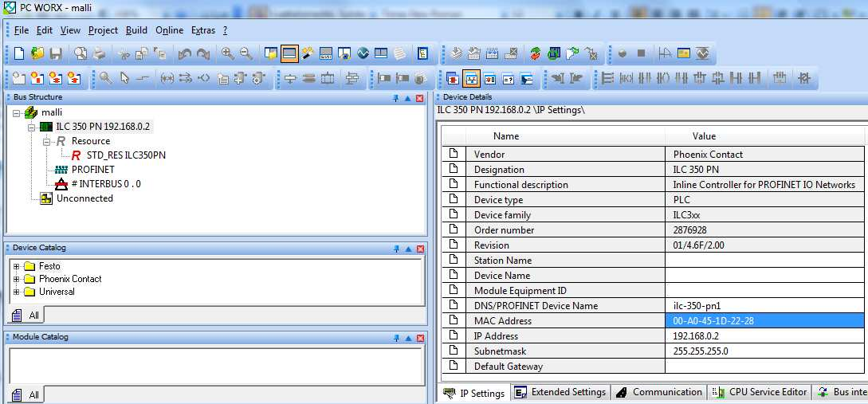The width and height of the screenshot is (868, 404).
Task: Expand the Universal catalog folder
Action: (16, 292)
